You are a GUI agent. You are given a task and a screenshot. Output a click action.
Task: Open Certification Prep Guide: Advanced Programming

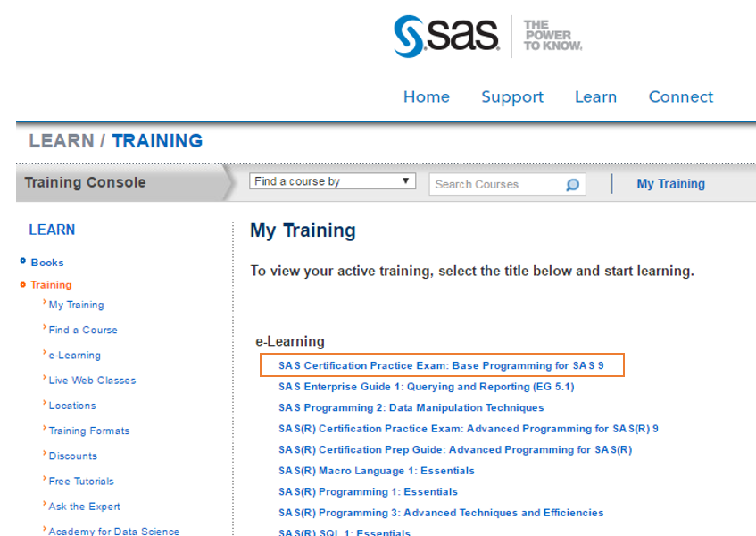[x=455, y=449]
